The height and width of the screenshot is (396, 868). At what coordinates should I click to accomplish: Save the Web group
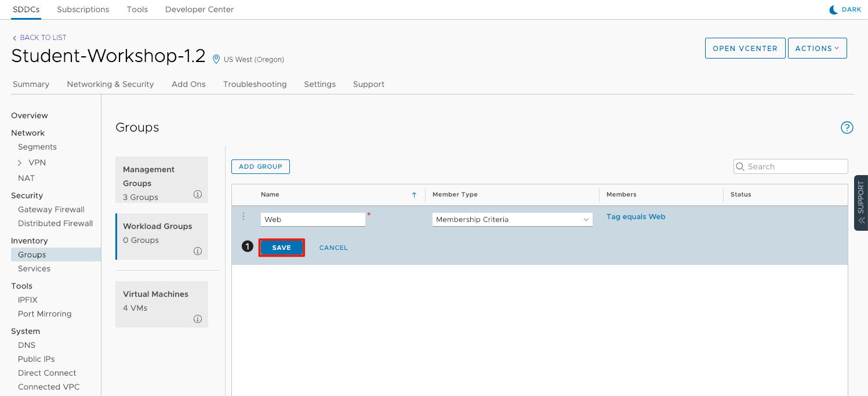(281, 248)
